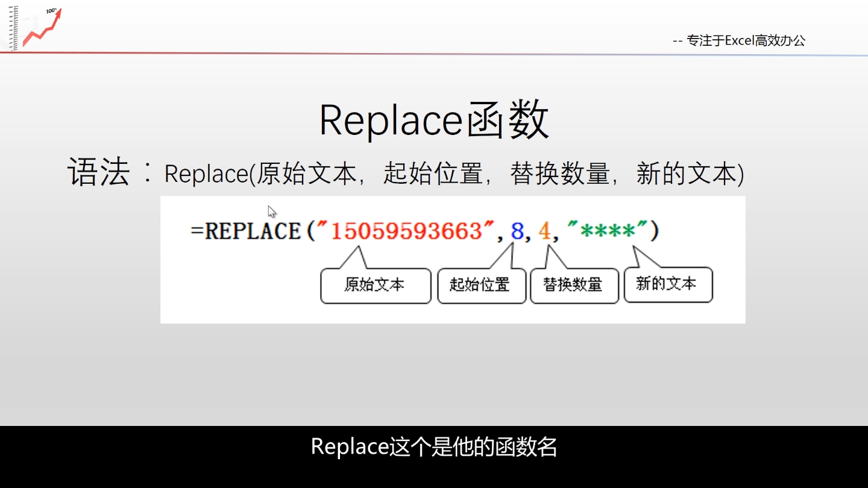Viewport: 868px width, 488px height.
Task: Toggle the 原始文本 callout label
Action: pos(375,284)
